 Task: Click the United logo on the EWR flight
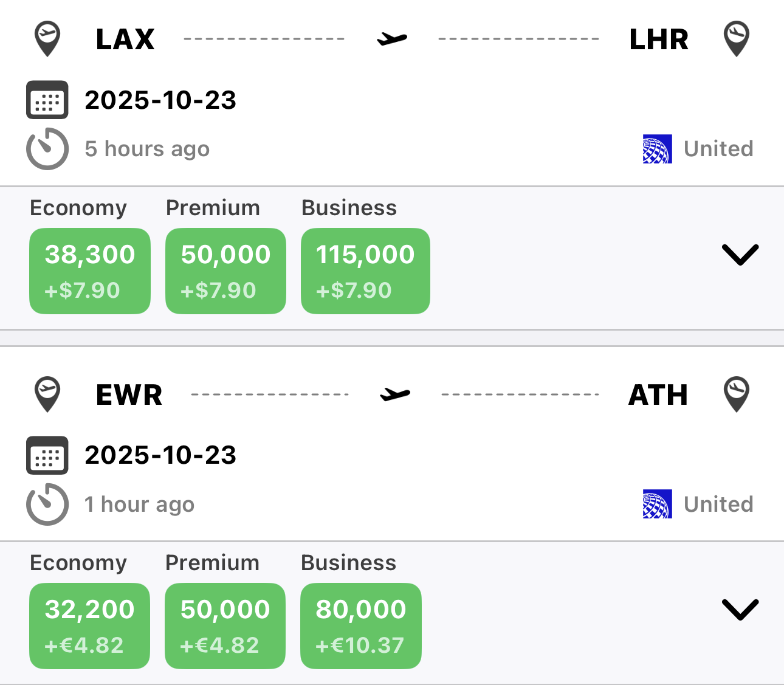(x=657, y=504)
